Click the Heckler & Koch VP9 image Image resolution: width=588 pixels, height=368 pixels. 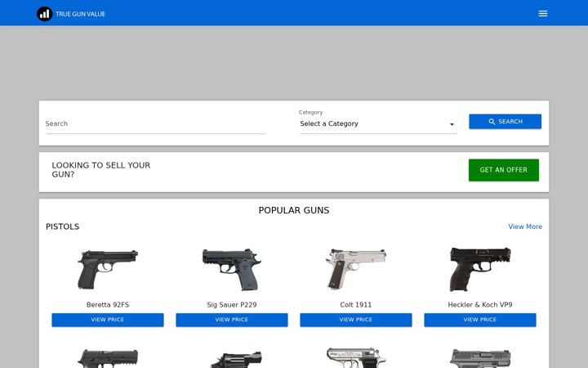point(480,269)
